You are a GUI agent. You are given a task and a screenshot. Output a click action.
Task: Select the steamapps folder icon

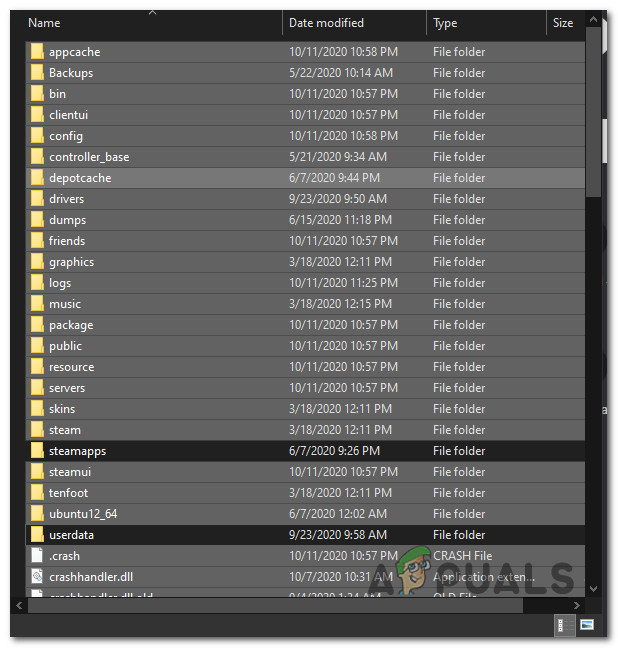click(37, 451)
